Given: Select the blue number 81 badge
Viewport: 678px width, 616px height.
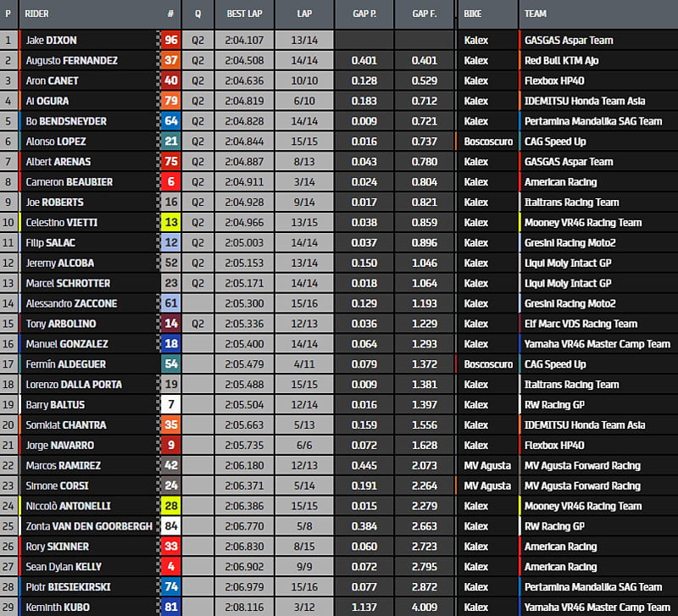Looking at the screenshot, I should pyautogui.click(x=171, y=608).
